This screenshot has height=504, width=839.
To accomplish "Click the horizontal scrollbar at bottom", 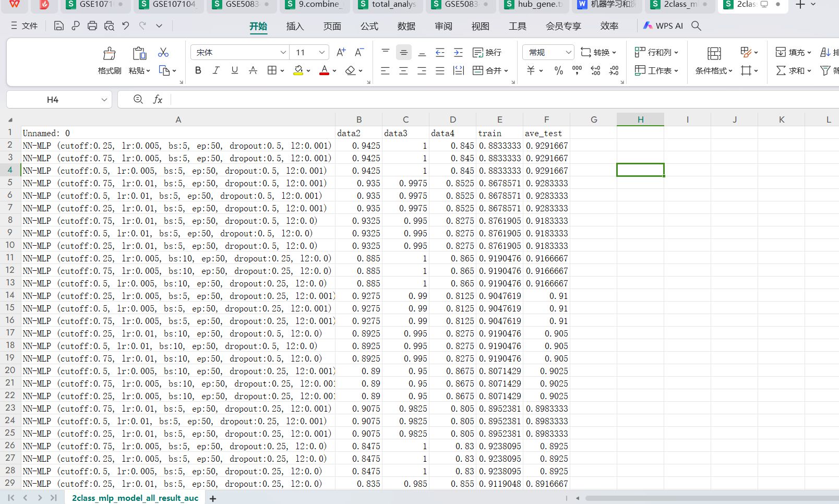I will (x=712, y=498).
